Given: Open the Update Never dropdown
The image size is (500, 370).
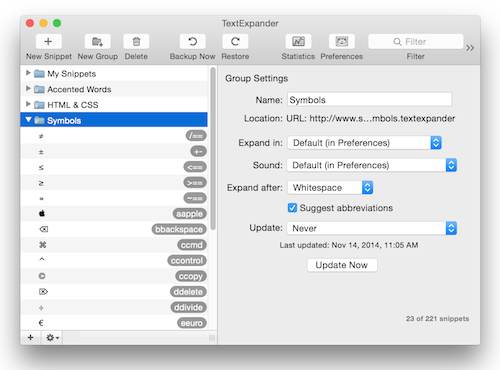Looking at the screenshot, I should (372, 228).
